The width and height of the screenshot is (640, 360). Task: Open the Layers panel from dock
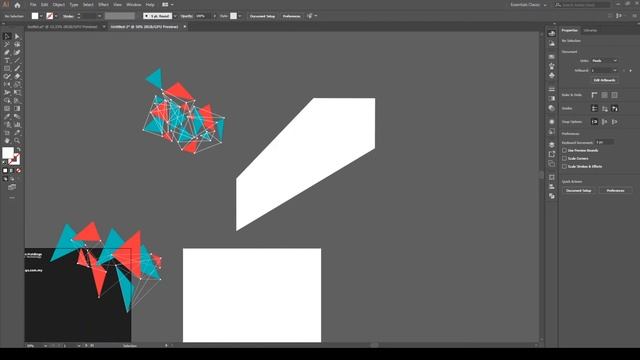tap(551, 145)
